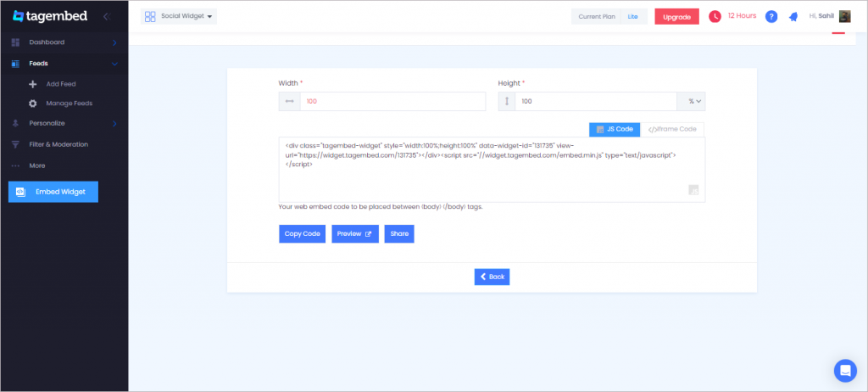Collapse the Feeds section chevron
Image resolution: width=868 pixels, height=392 pixels.
tap(114, 64)
